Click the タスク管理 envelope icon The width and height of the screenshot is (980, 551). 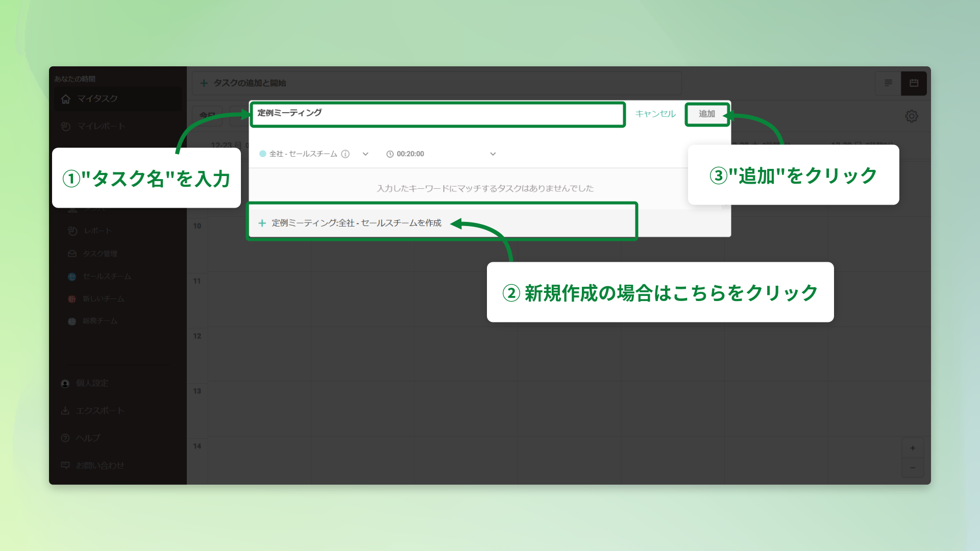[x=71, y=254]
